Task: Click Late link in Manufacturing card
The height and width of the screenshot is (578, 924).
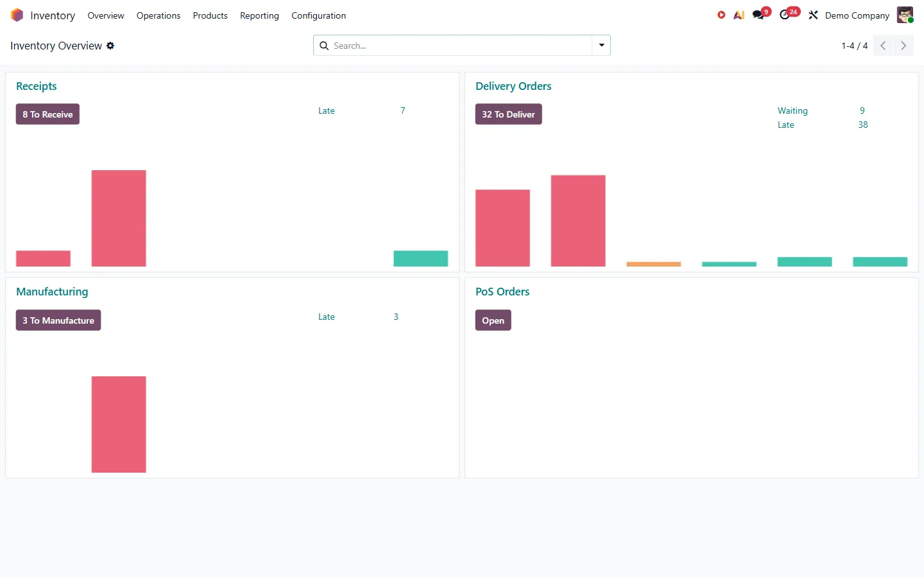Action: (x=327, y=317)
